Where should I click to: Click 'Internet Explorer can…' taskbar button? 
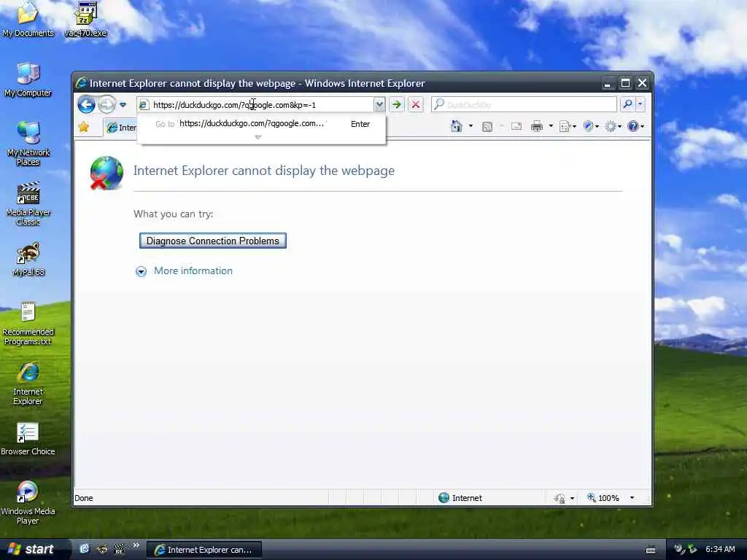click(204, 550)
